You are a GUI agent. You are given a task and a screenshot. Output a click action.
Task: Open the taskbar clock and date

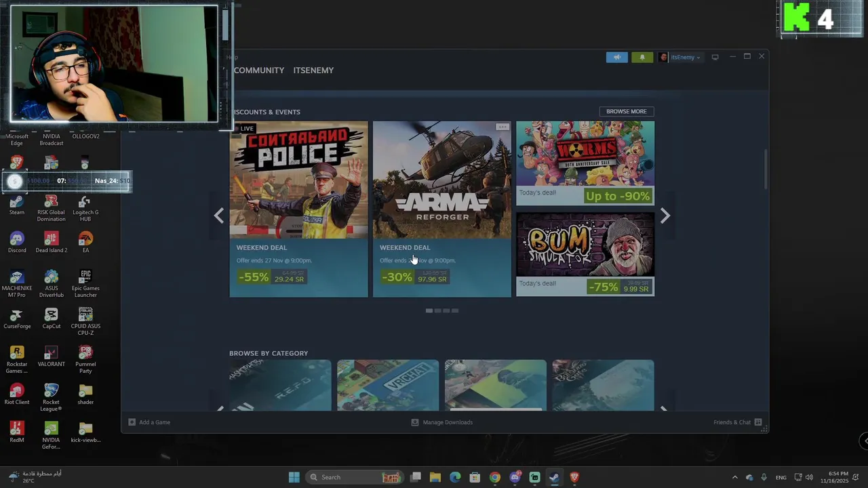pyautogui.click(x=834, y=477)
